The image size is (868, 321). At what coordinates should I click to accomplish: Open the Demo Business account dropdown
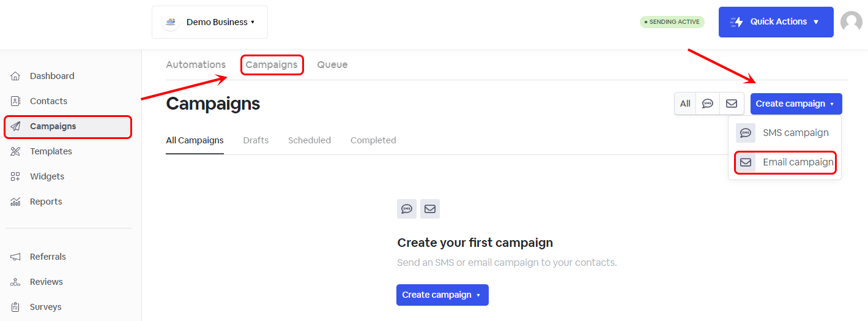pyautogui.click(x=210, y=22)
